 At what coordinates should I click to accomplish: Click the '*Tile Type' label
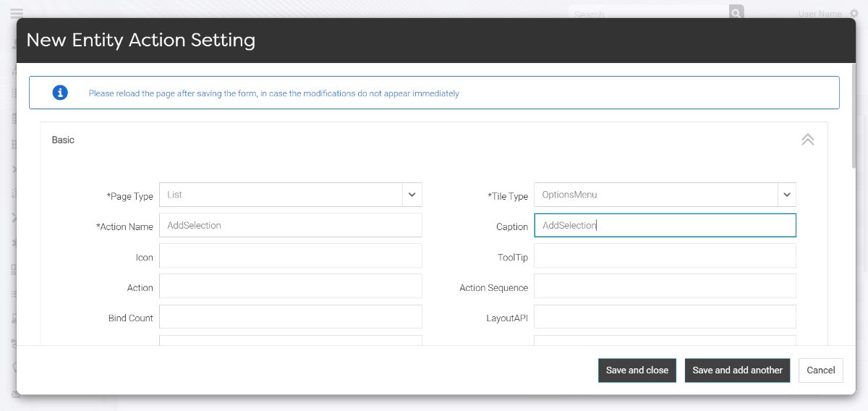pyautogui.click(x=508, y=196)
